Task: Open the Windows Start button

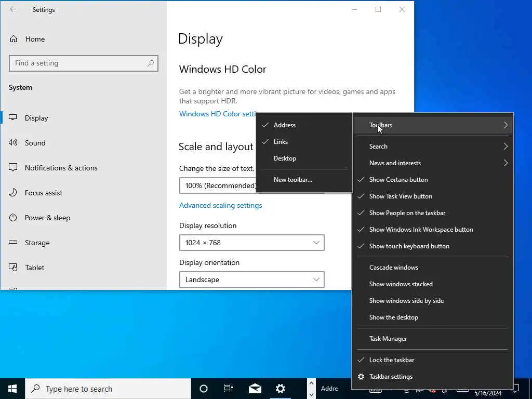Action: (x=12, y=389)
